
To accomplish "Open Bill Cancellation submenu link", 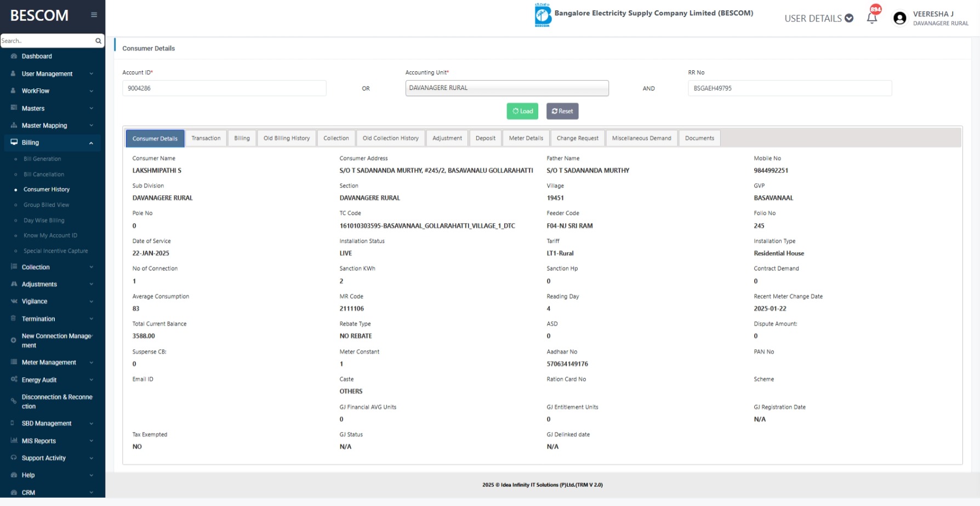I will pos(44,174).
